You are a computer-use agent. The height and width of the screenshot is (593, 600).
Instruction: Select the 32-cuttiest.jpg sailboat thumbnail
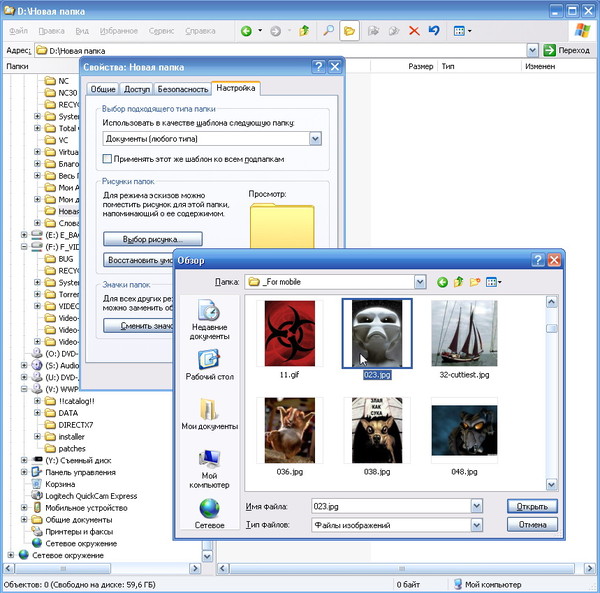(464, 333)
